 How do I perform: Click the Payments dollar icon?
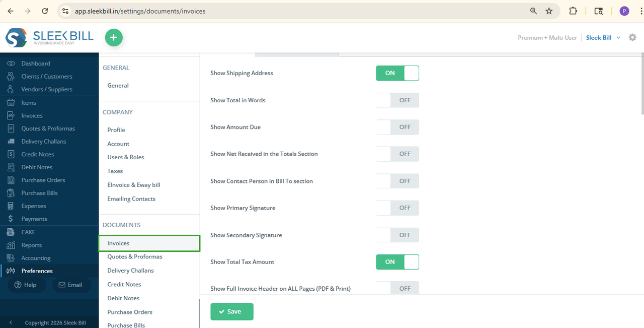(11, 219)
